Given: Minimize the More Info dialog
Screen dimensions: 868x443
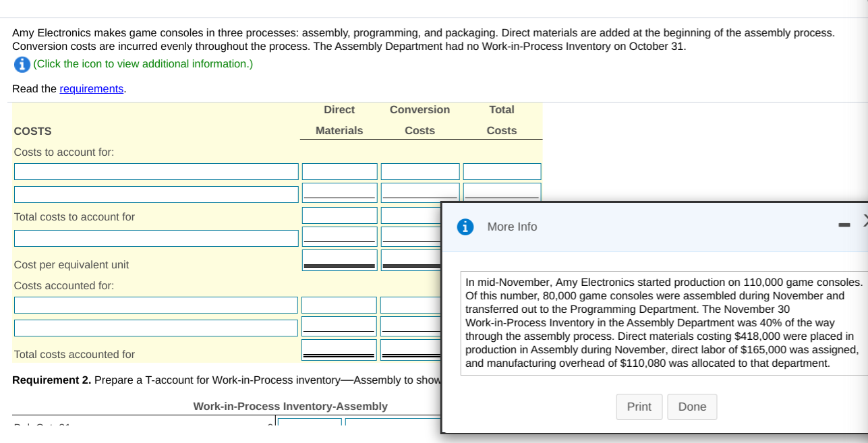Looking at the screenshot, I should [844, 225].
